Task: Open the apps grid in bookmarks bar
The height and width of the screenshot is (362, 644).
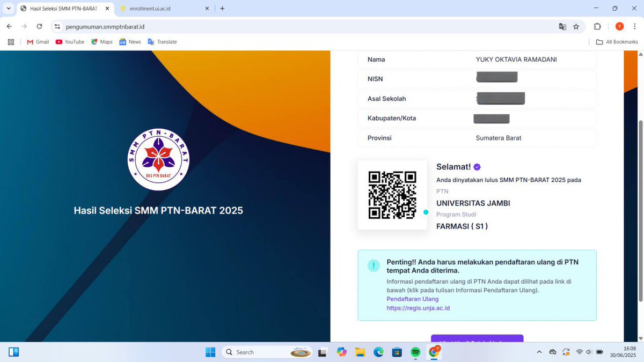Action: coord(11,42)
